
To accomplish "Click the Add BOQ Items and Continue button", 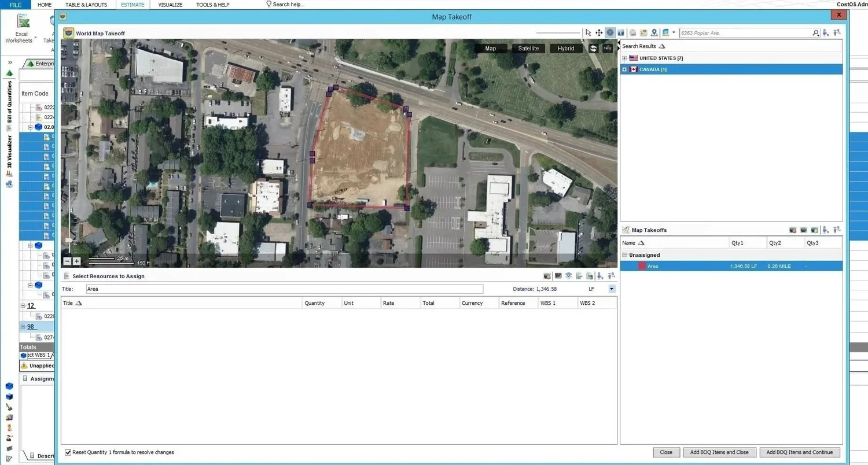I will pyautogui.click(x=800, y=452).
